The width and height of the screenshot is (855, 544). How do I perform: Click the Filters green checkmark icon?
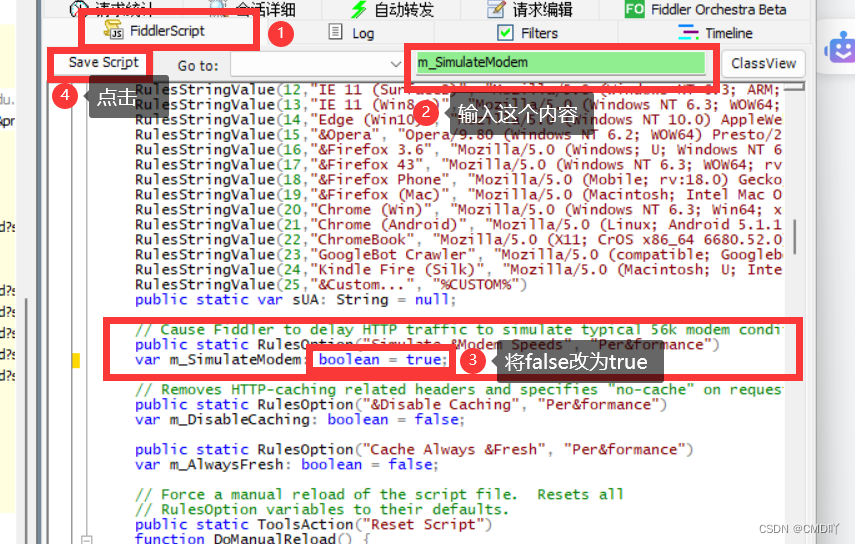pyautogui.click(x=505, y=33)
